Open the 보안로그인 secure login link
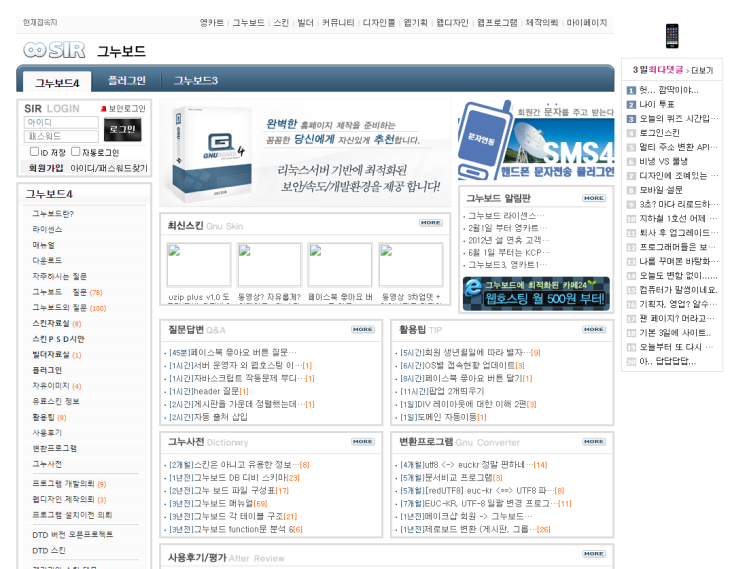Screen dimensions: 730x569 pos(123,108)
